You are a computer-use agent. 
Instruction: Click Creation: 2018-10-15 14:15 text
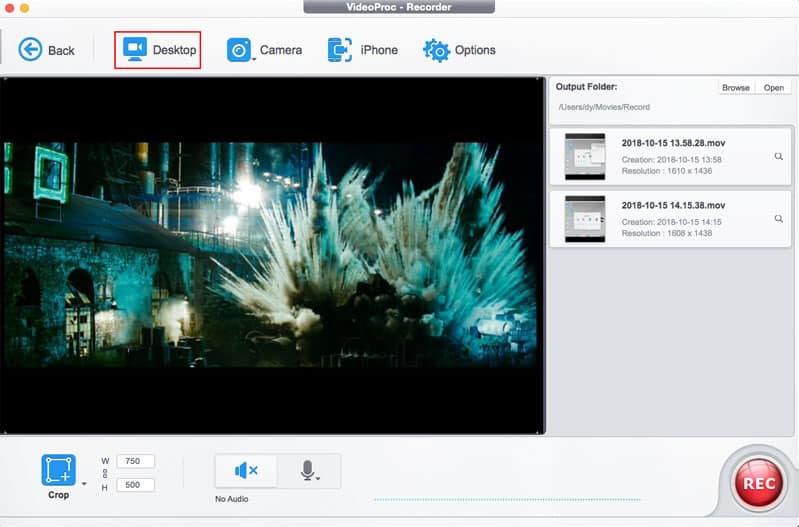[671, 222]
